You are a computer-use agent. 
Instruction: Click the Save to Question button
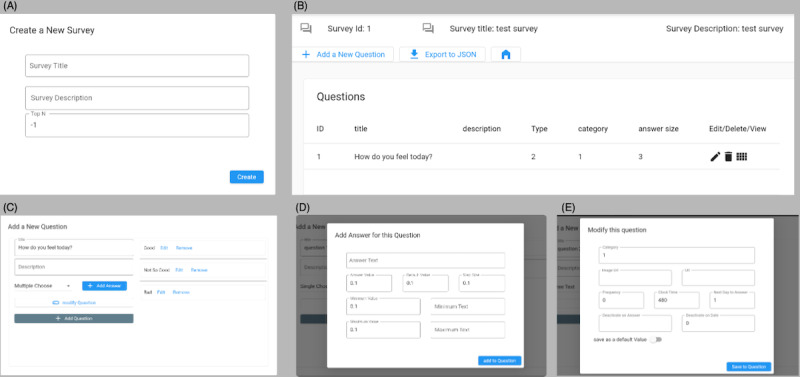pyautogui.click(x=748, y=367)
